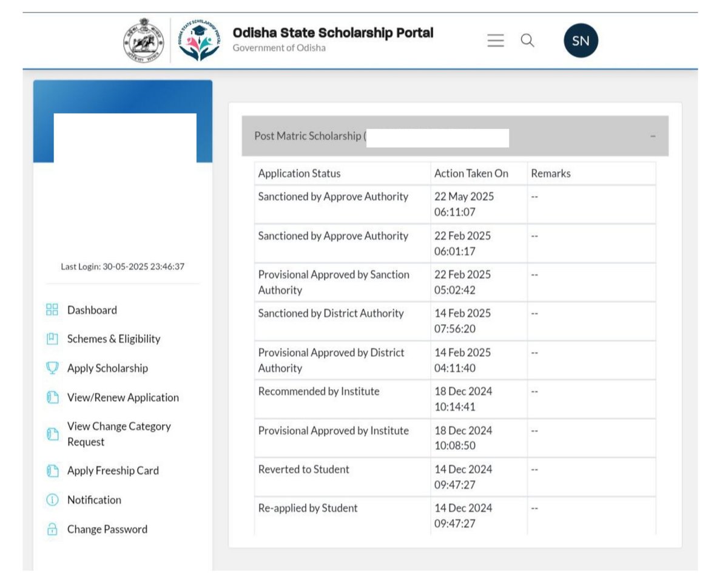Select the 22 Feb 2025 05:02:42 cell
The width and height of the screenshot is (728, 585).
479,282
